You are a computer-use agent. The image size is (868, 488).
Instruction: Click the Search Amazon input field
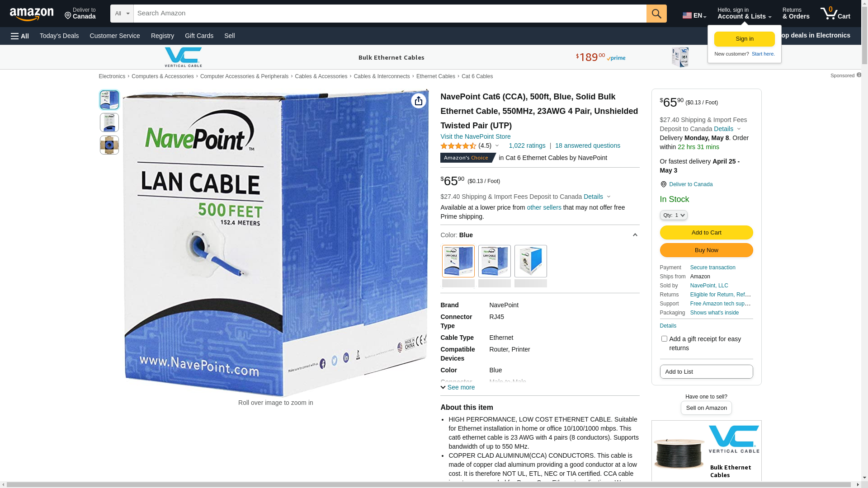click(390, 14)
